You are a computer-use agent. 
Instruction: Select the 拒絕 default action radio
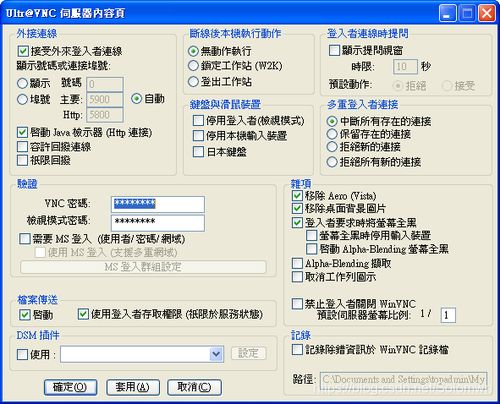(398, 86)
